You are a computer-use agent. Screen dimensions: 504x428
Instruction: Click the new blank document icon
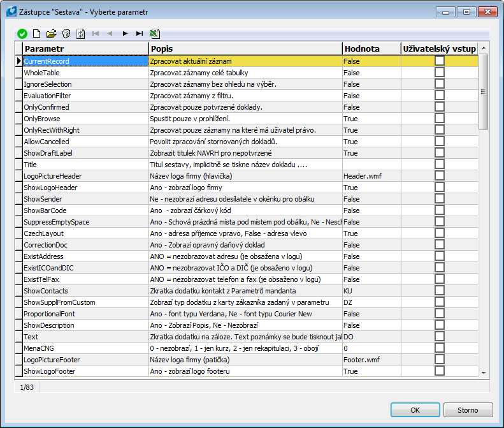coord(36,33)
